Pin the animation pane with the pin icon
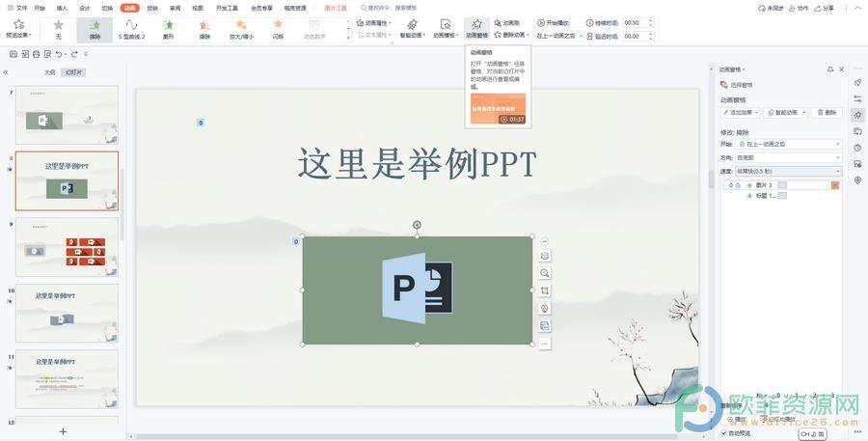This screenshot has width=868, height=441. click(829, 69)
